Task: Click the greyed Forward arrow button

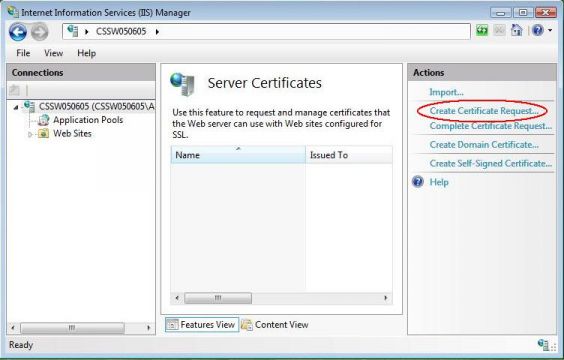Action: [40, 32]
